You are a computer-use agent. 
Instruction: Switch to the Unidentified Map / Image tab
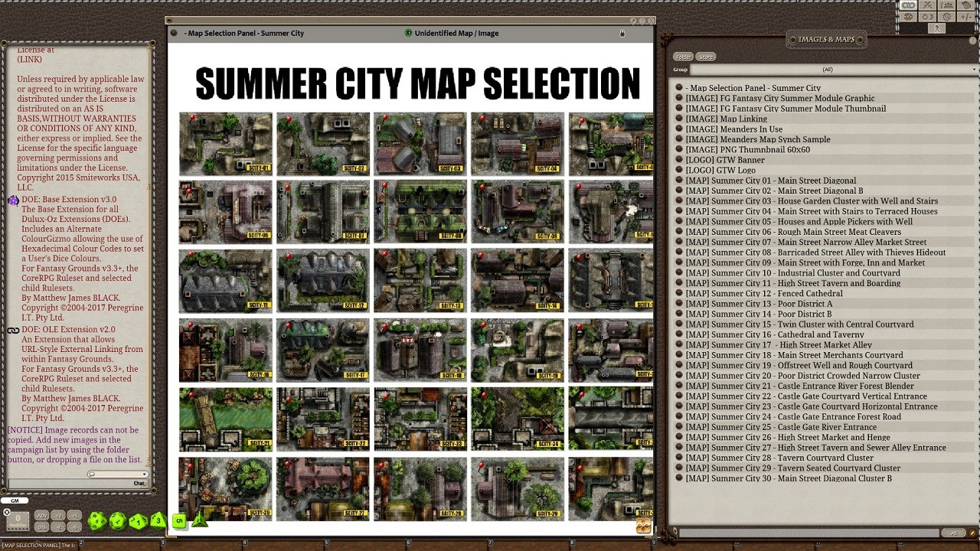[x=456, y=33]
